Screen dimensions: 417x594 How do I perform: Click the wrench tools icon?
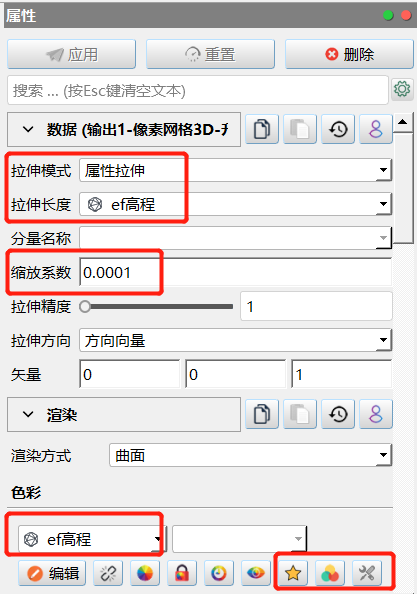tap(367, 573)
